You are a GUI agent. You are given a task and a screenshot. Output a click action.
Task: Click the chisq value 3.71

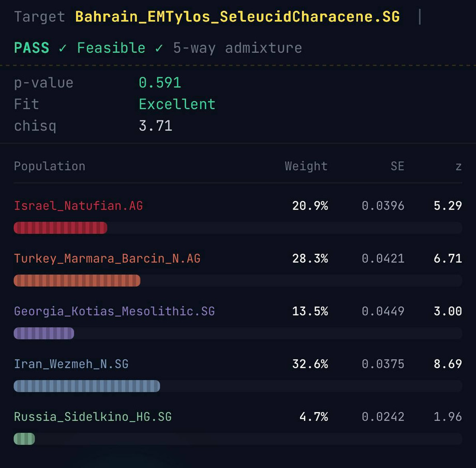(155, 126)
